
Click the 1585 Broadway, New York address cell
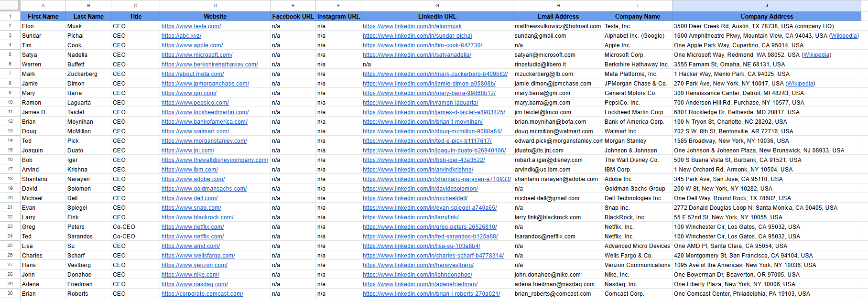click(x=767, y=141)
